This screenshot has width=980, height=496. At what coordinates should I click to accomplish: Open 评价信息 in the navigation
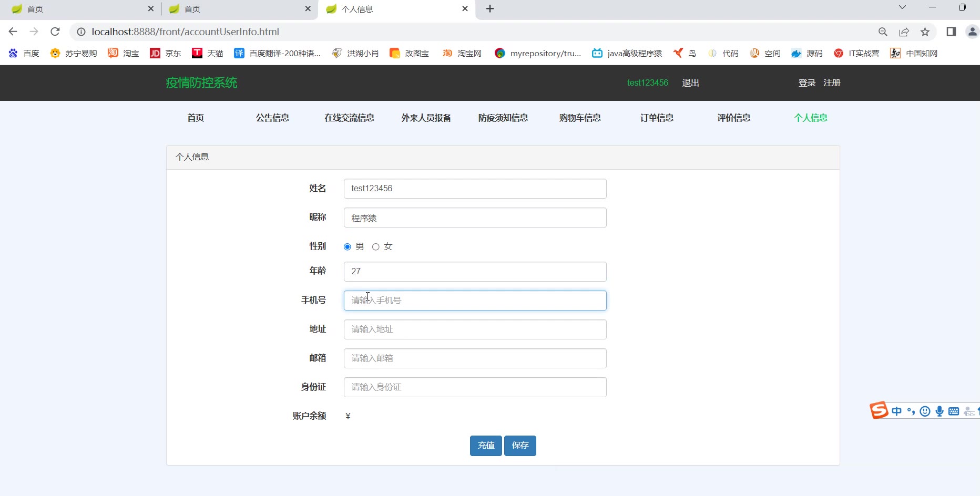click(734, 118)
